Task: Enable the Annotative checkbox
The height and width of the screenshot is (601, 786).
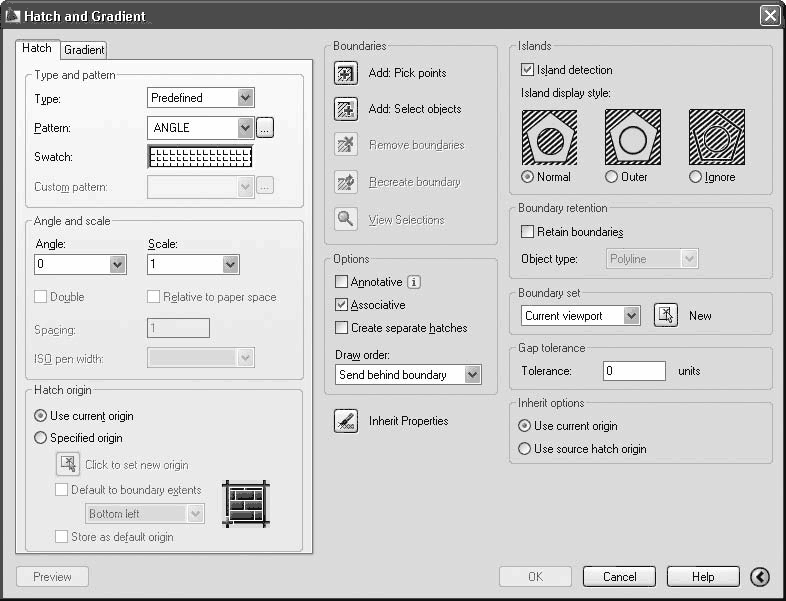Action: click(341, 282)
